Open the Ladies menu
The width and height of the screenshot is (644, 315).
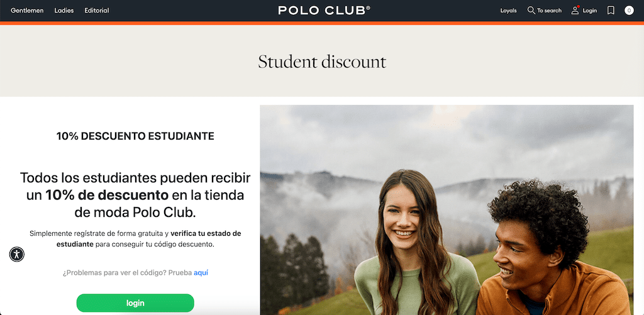64,10
